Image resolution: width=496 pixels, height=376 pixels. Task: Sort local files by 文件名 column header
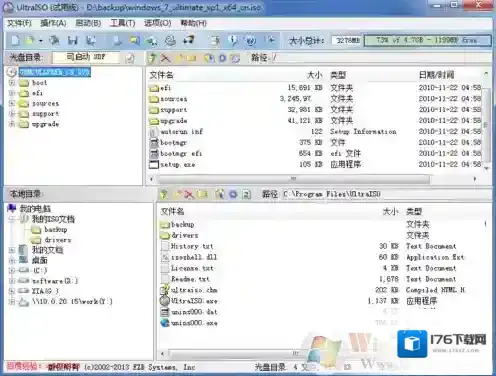click(x=172, y=211)
